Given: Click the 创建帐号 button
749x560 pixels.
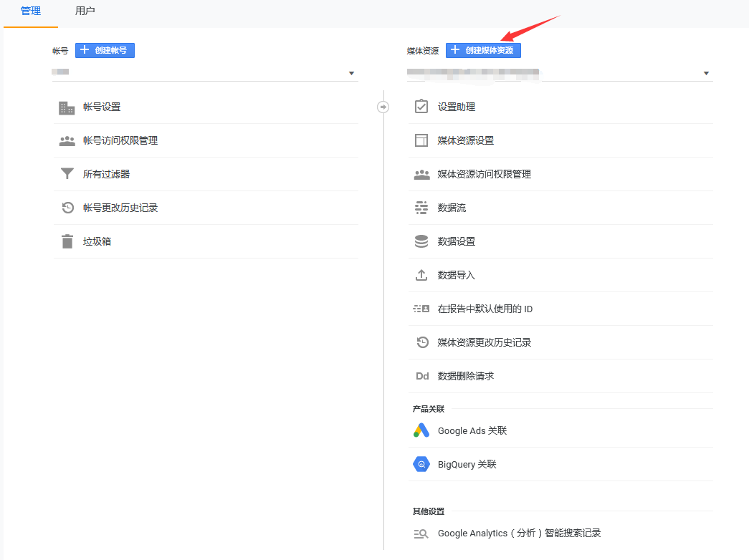Looking at the screenshot, I should 105,50.
